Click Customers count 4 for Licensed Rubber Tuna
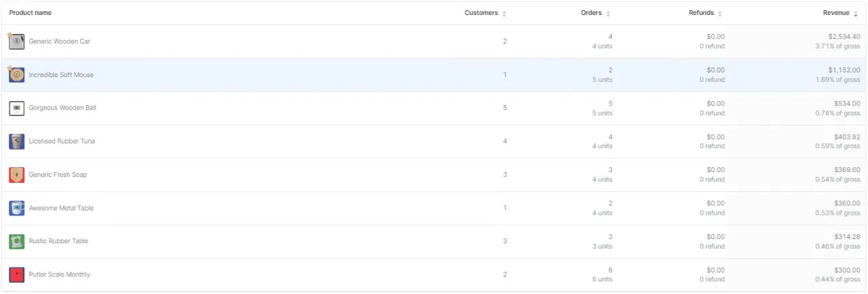 tap(505, 141)
